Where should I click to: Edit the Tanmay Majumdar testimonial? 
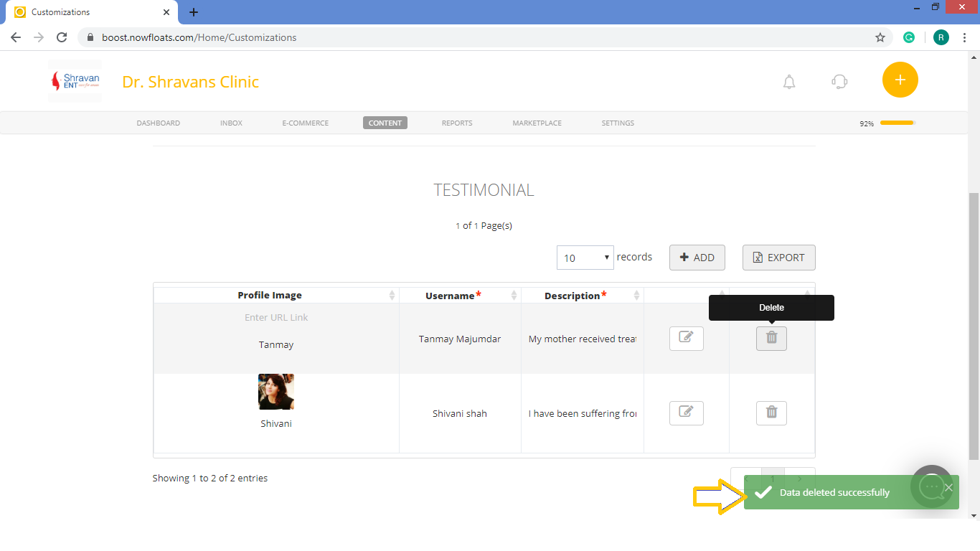[x=686, y=339]
